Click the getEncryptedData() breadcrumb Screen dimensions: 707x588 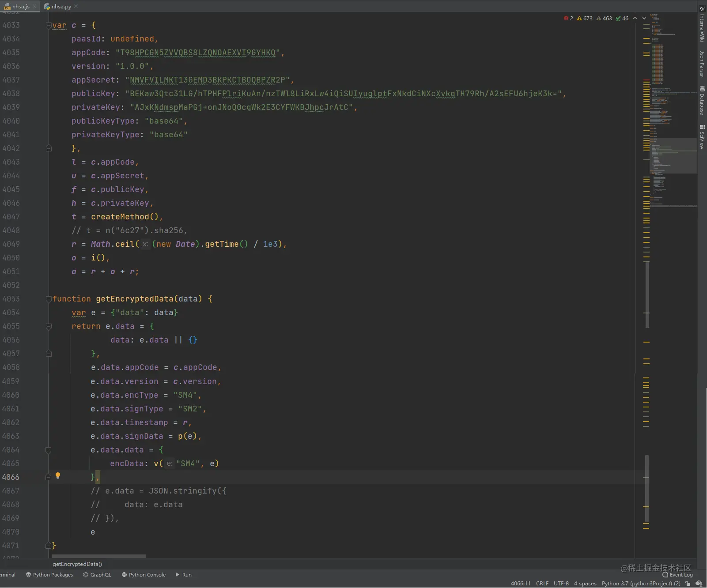coord(77,564)
